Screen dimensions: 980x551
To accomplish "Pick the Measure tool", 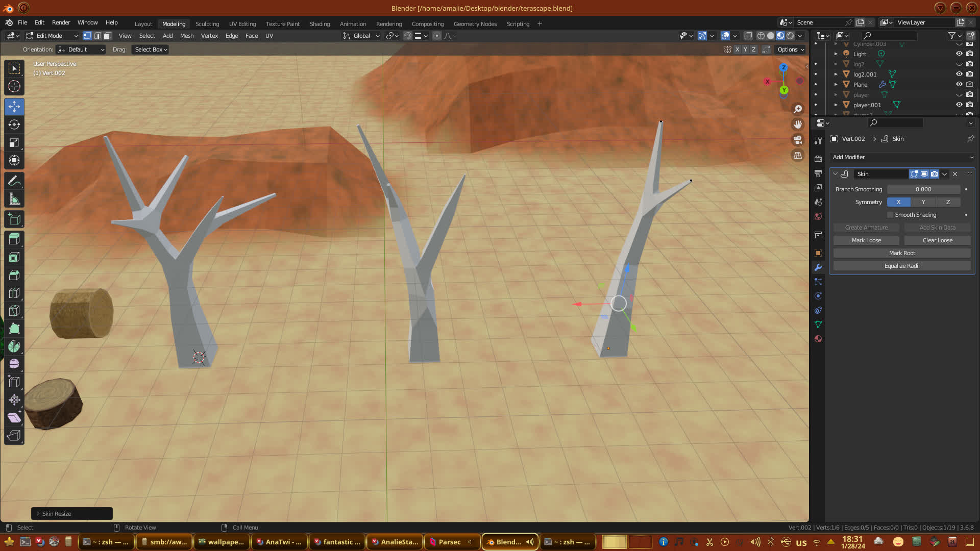I will [14, 199].
